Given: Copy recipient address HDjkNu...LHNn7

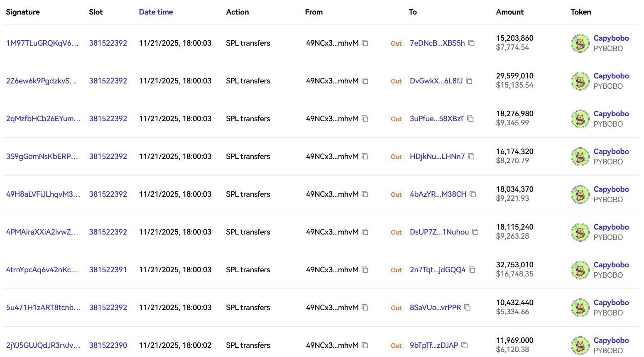Looking at the screenshot, I should pos(471,156).
